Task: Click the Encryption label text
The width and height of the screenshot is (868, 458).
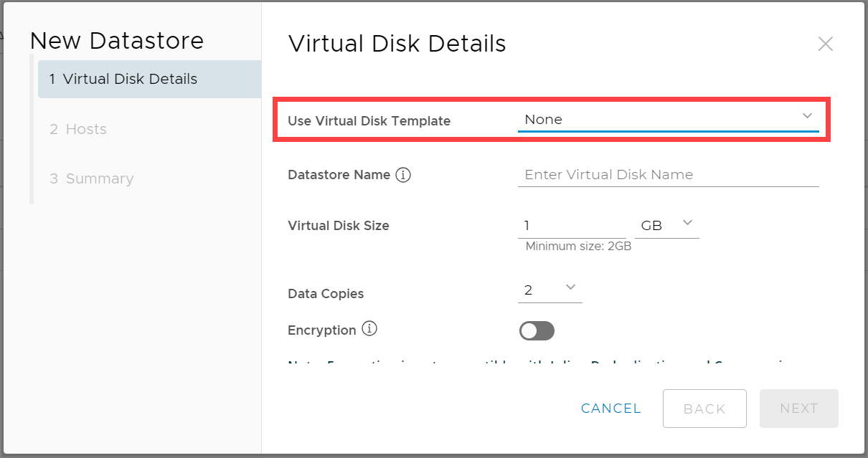Action: click(x=321, y=330)
